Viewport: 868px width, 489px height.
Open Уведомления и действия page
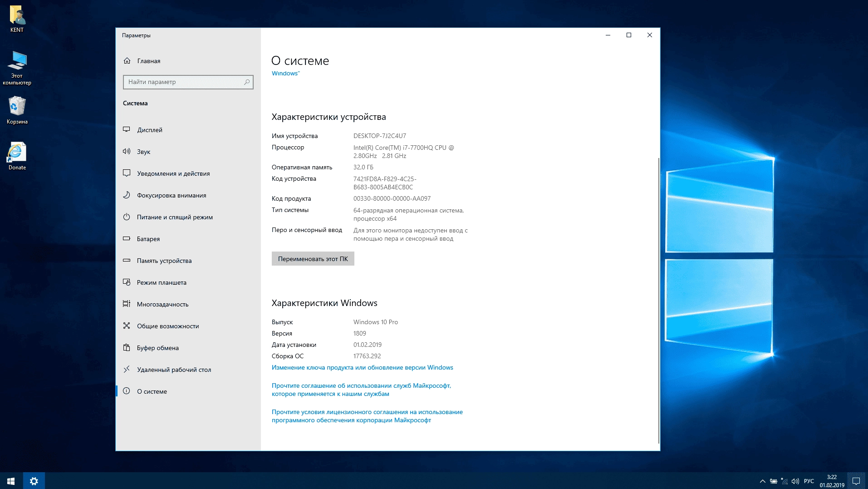(188, 173)
